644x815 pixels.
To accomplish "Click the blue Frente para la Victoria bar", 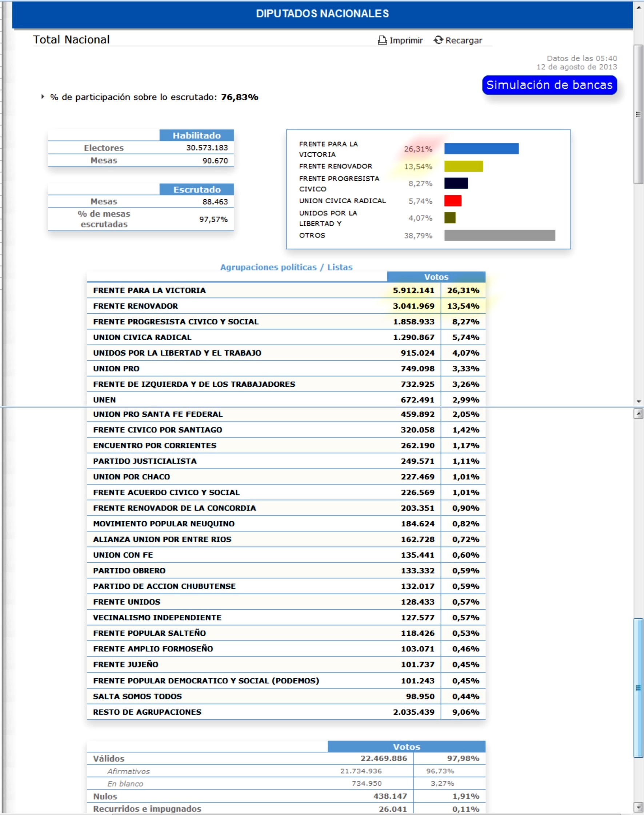I will 481,149.
